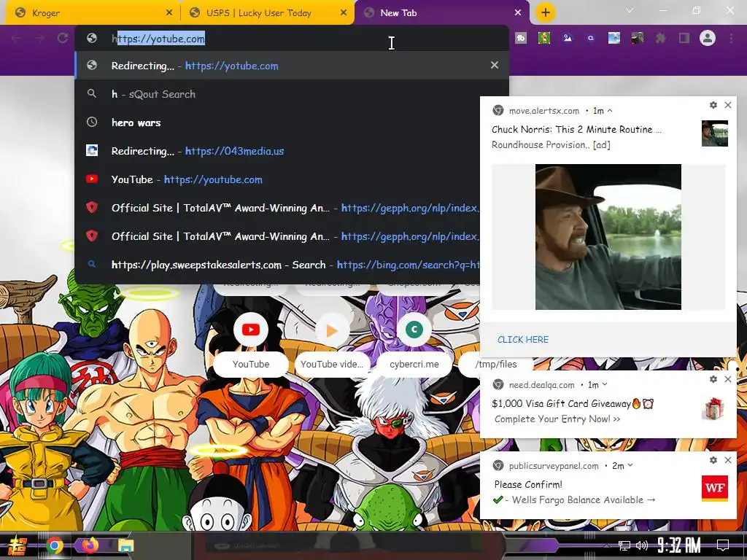
Task: Click the YouTube shortcut label
Action: pos(251,365)
